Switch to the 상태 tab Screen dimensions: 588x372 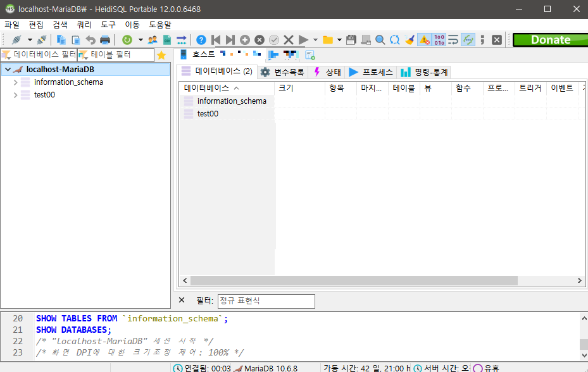pyautogui.click(x=327, y=72)
